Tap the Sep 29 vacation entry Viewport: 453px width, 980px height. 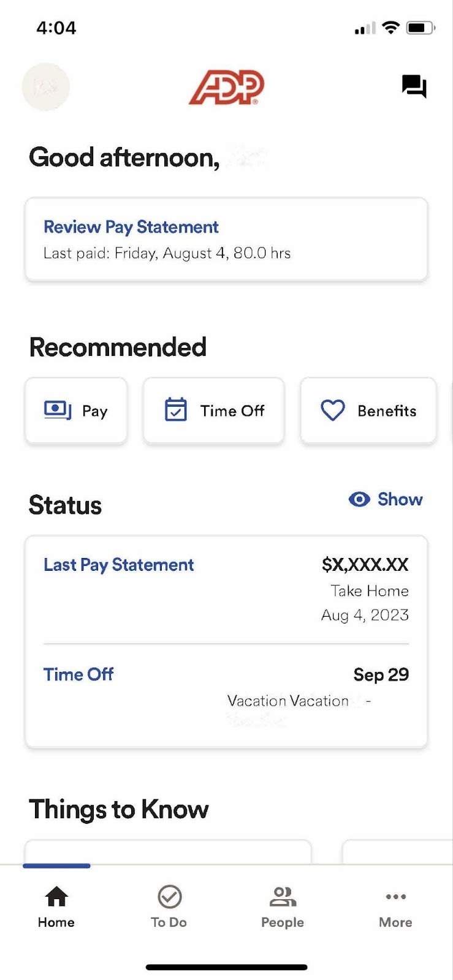tap(381, 674)
